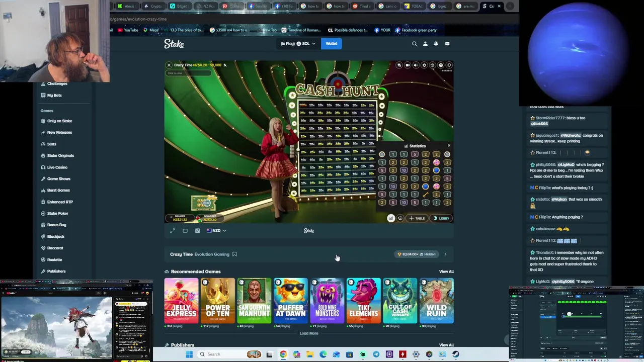Click Load More under Recommended Games
This screenshot has height=362, width=644.
click(309, 333)
